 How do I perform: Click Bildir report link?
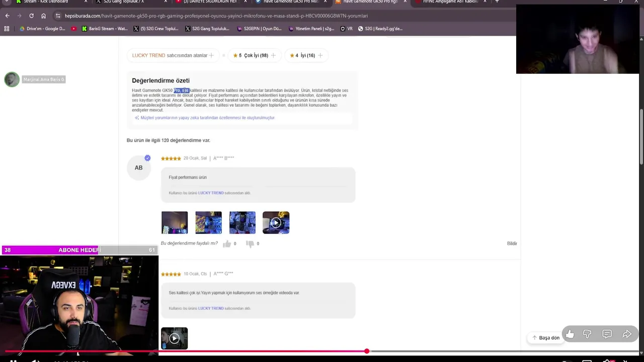point(512,243)
